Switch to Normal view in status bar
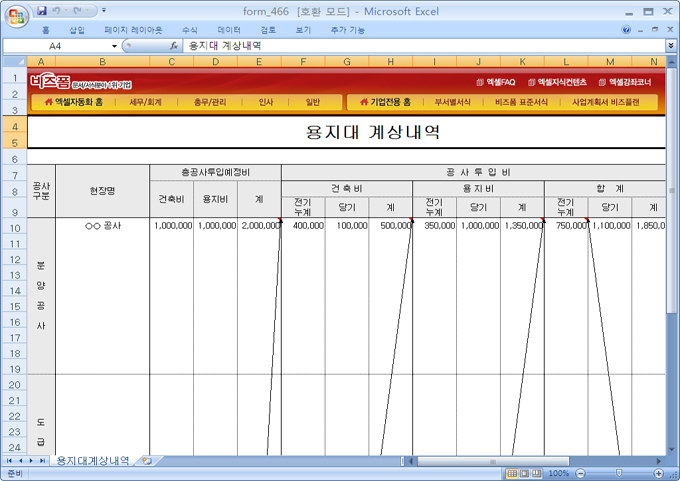680x481 pixels. 511,473
